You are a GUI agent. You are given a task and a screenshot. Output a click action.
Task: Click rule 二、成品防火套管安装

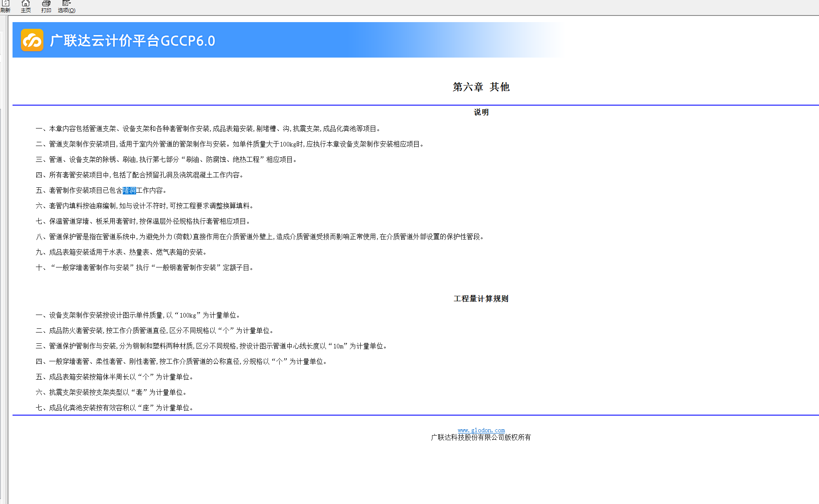click(x=155, y=331)
